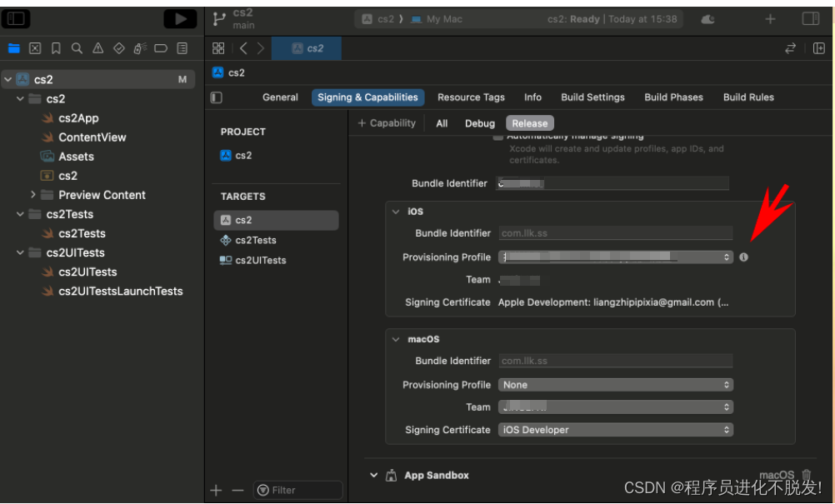Delete the App Sandbox capability
This screenshot has width=835, height=504.
[806, 474]
